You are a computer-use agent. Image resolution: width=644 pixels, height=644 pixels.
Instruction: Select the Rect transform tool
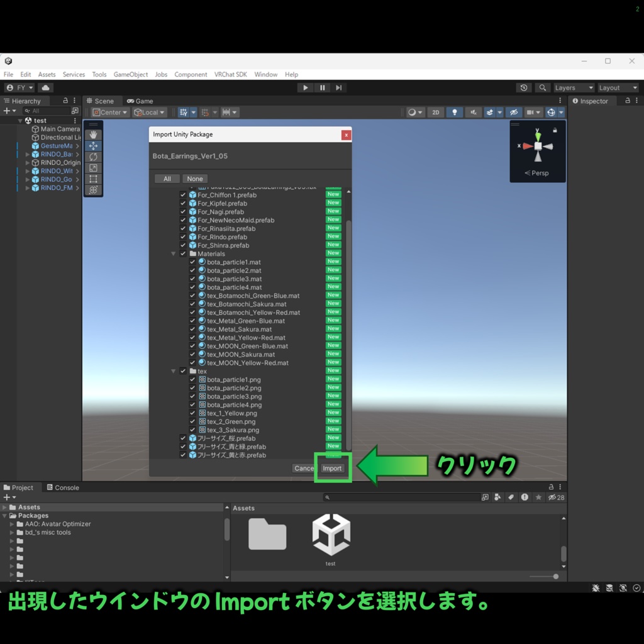coord(93,179)
